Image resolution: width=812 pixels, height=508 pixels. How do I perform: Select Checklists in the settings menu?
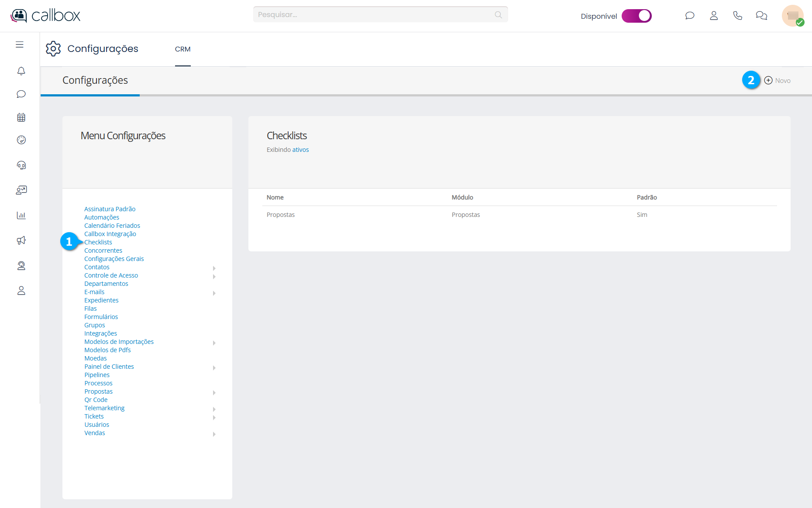pyautogui.click(x=98, y=242)
